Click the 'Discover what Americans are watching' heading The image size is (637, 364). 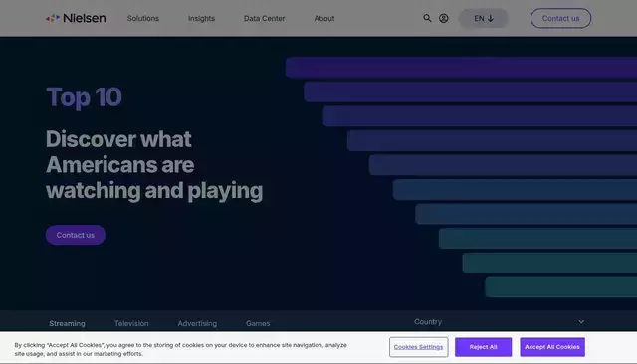[x=154, y=165]
